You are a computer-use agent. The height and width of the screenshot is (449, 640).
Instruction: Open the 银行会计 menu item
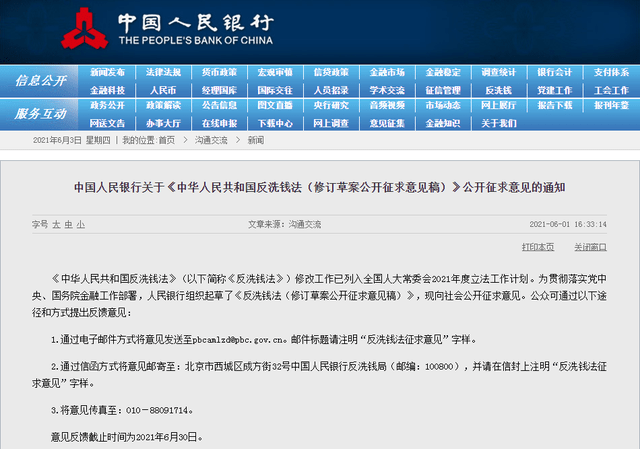point(555,73)
